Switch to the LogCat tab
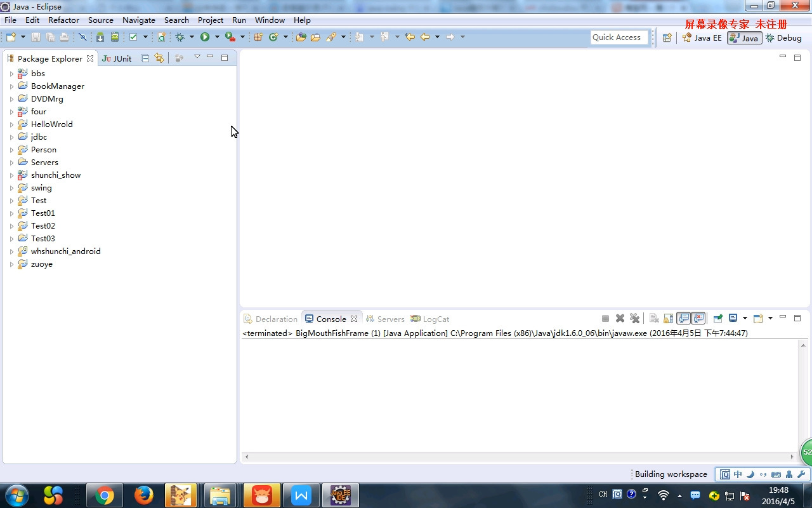The width and height of the screenshot is (812, 508). [430, 319]
